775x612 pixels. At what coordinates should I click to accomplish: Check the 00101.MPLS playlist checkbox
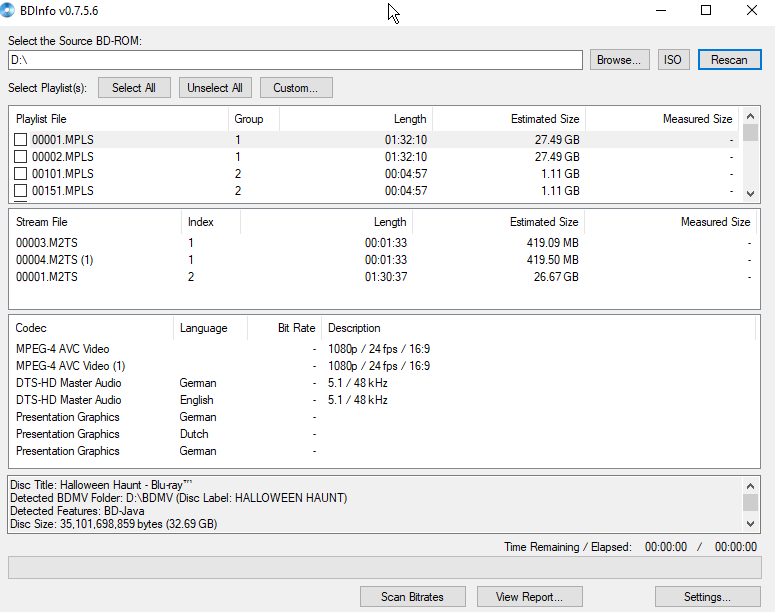click(x=20, y=174)
